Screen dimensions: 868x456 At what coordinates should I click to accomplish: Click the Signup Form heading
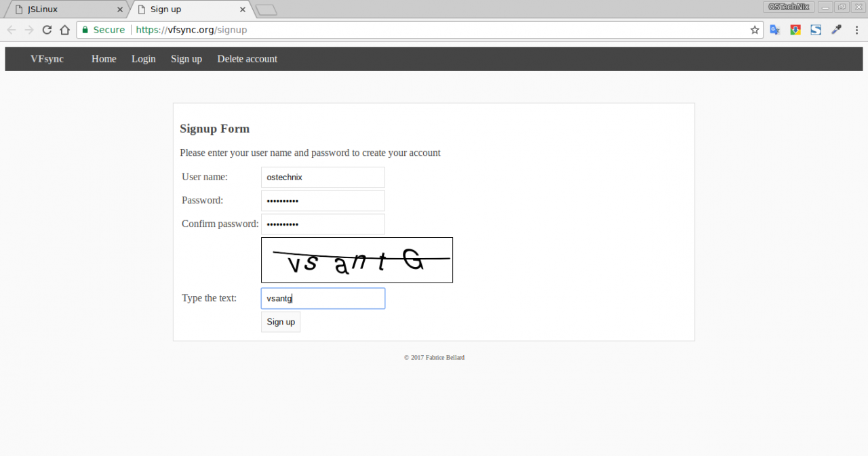coord(214,129)
